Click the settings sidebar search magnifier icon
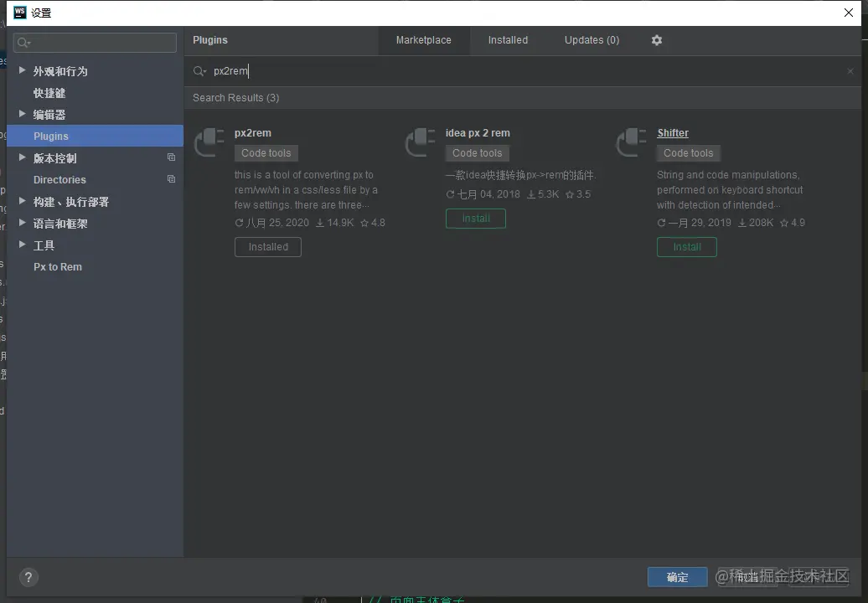868x603 pixels. [23, 43]
